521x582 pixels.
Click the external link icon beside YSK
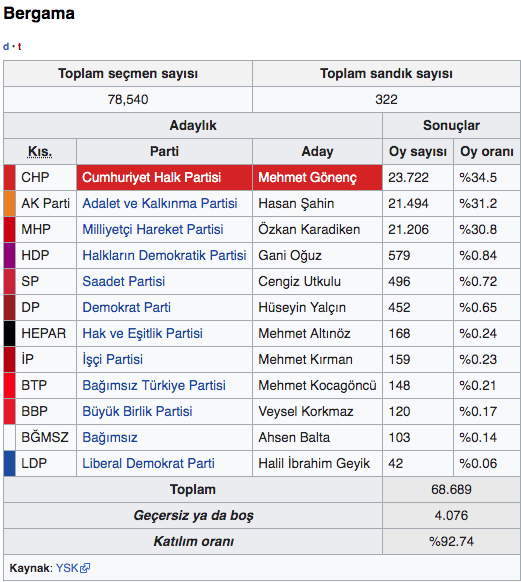pos(85,568)
